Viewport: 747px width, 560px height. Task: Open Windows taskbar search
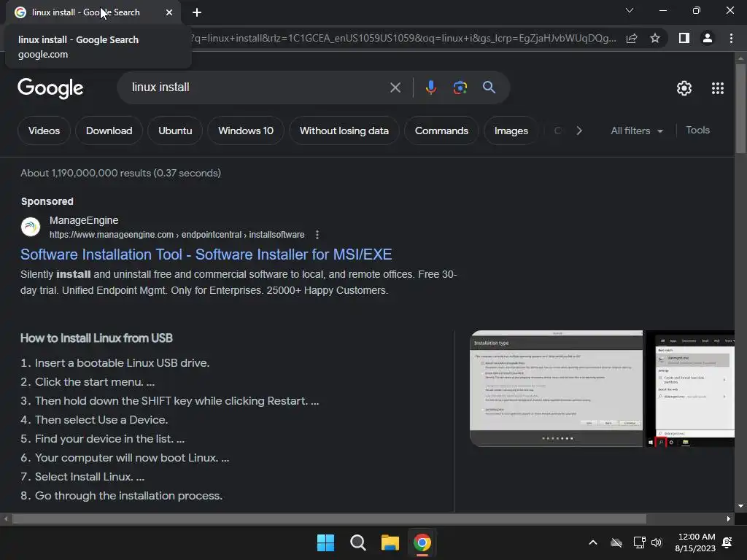[x=357, y=542]
